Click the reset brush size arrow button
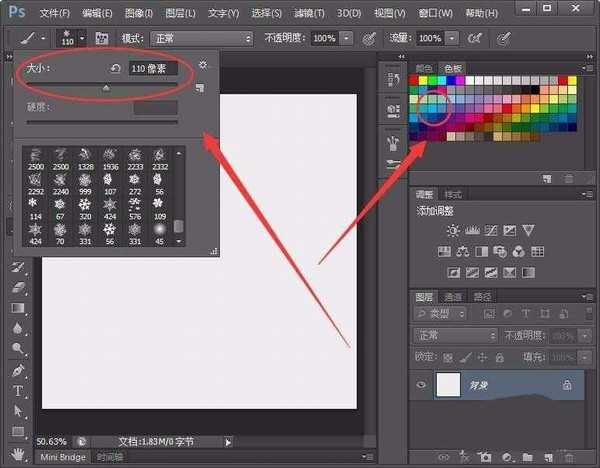Viewport: 600px width, 468px height. 115,69
